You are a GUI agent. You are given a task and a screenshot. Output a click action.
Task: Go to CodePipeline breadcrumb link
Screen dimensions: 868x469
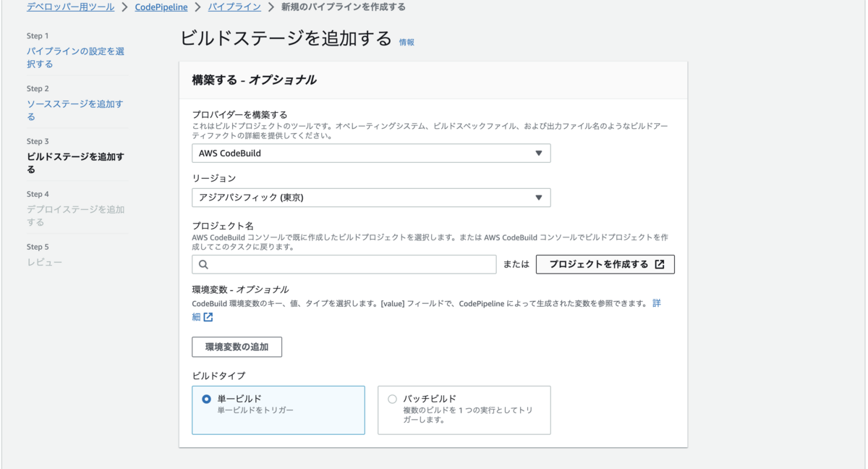pos(161,7)
